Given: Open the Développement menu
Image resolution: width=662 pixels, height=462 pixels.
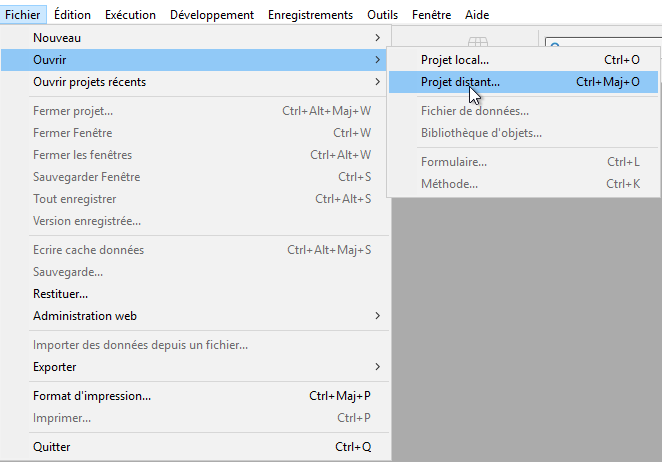Looking at the screenshot, I should tap(212, 15).
